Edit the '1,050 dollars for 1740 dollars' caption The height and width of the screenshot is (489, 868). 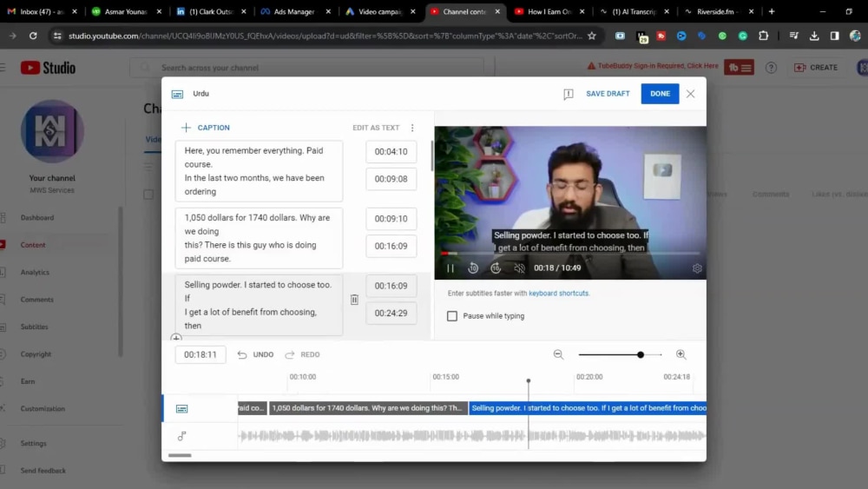point(259,238)
